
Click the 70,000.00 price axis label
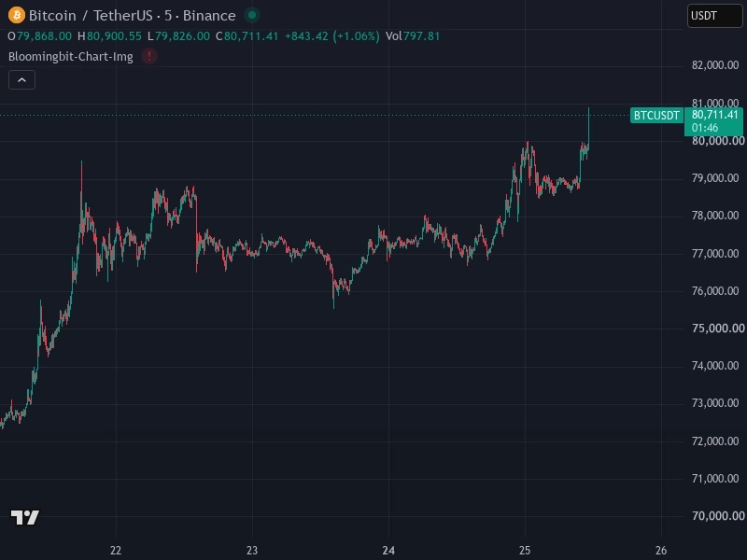[717, 516]
